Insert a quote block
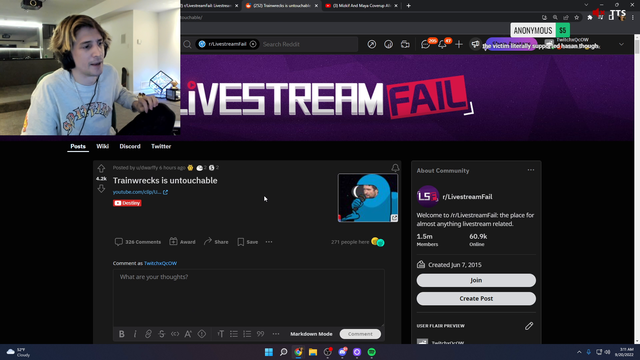The height and width of the screenshot is (360, 640). 260,334
